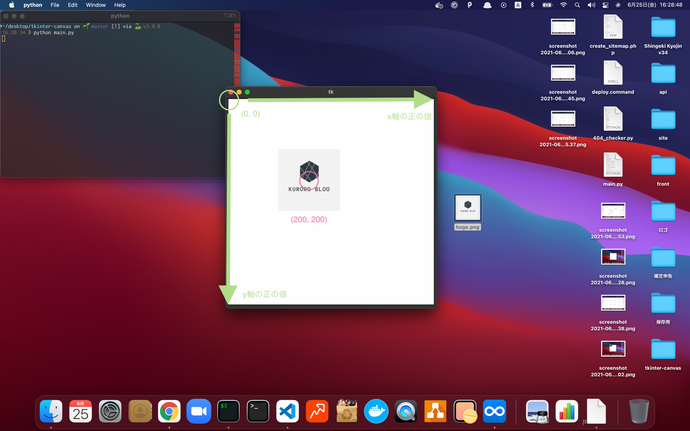Image resolution: width=690 pixels, height=431 pixels.
Task: Open the Contacts app in the dock
Action: (140, 411)
